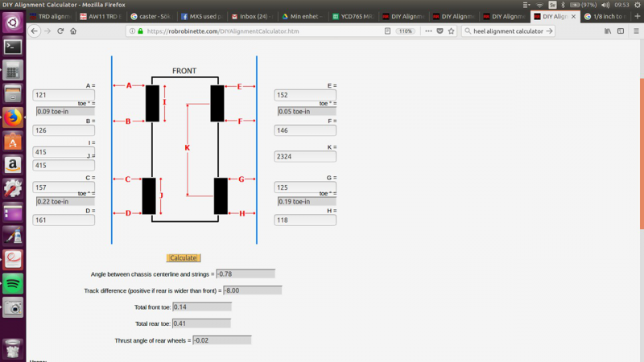Run search with the arrow in search box
The height and width of the screenshot is (362, 644).
550,31
